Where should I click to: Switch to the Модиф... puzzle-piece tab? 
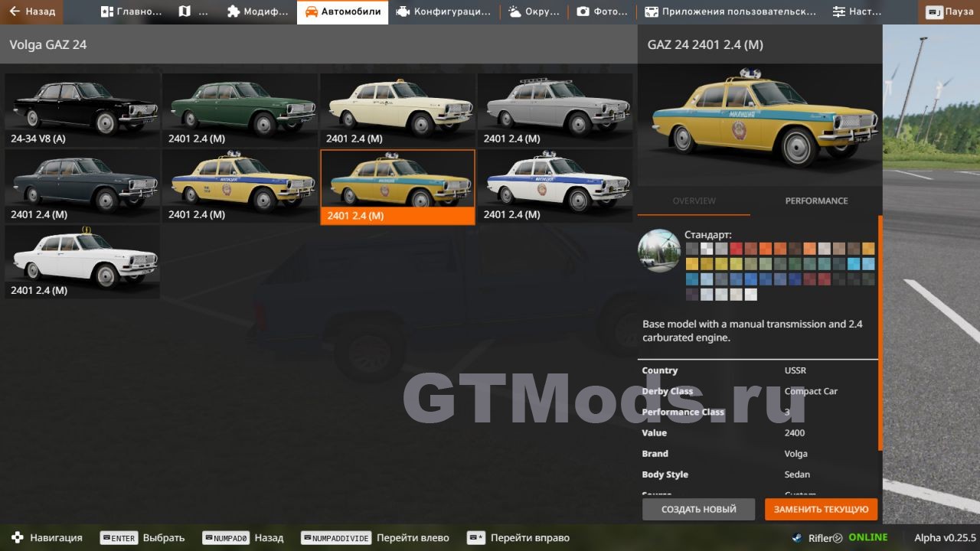point(258,11)
